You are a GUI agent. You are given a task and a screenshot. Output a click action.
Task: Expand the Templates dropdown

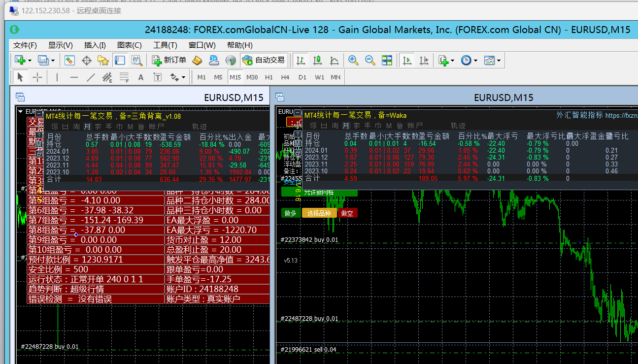(492, 60)
